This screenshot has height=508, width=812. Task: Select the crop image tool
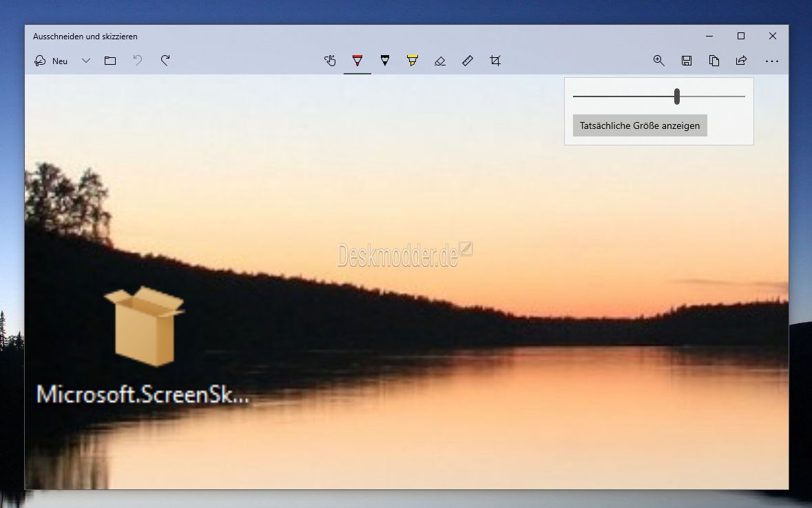click(495, 61)
